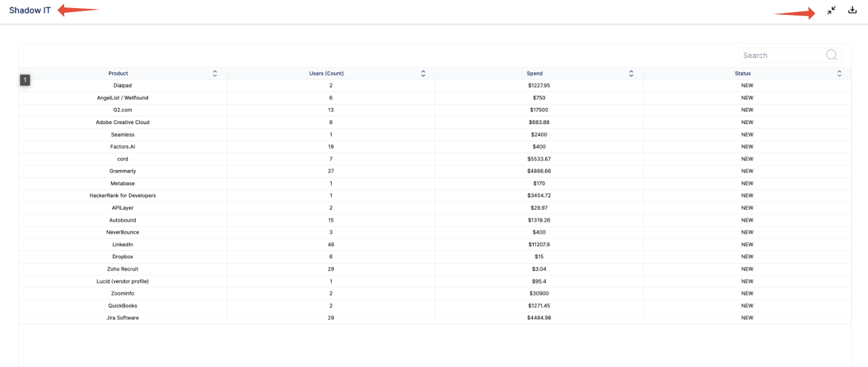The image size is (868, 367).
Task: Click the $29.97 spend value
Action: 539,208
